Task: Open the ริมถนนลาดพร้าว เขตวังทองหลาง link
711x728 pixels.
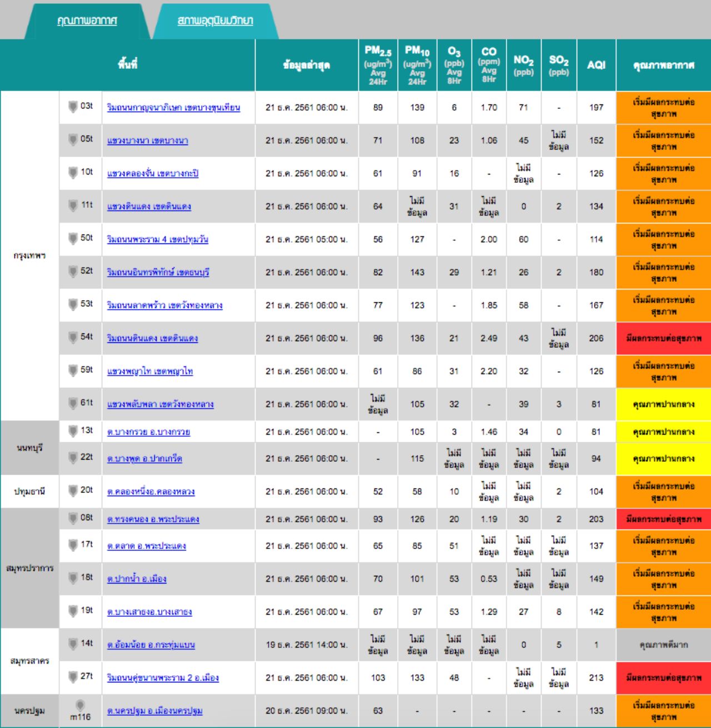Action: 164,305
